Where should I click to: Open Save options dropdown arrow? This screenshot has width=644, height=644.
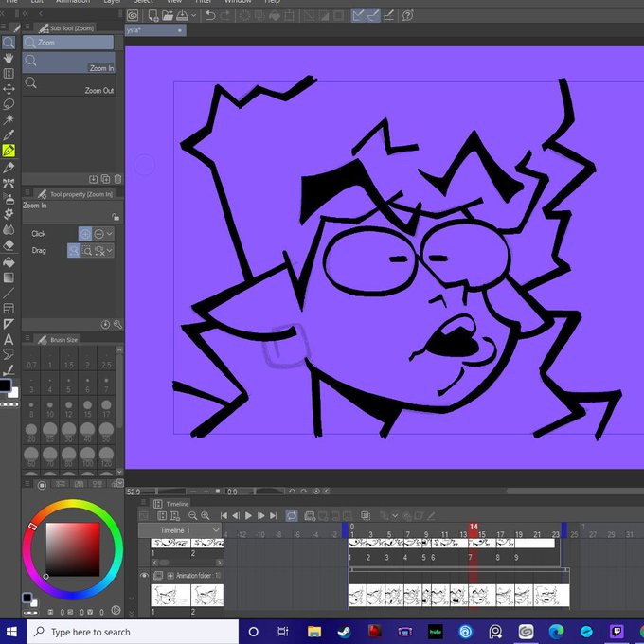coord(193,15)
